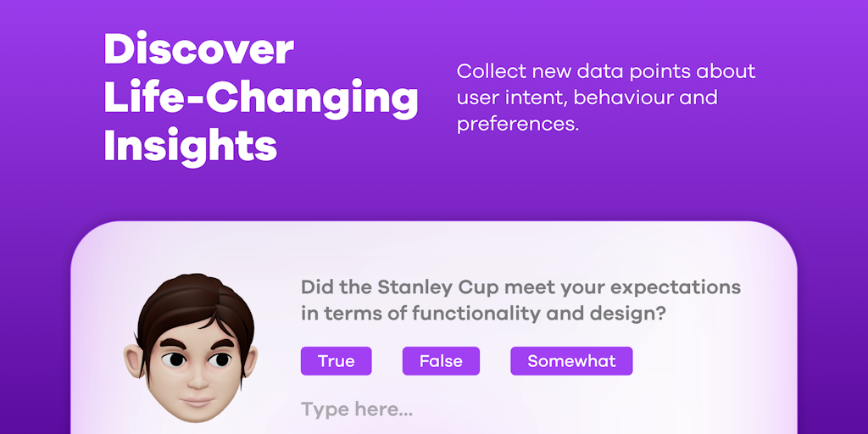Click the avatar's left ear
The width and height of the screenshot is (868, 434).
pyautogui.click(x=135, y=362)
